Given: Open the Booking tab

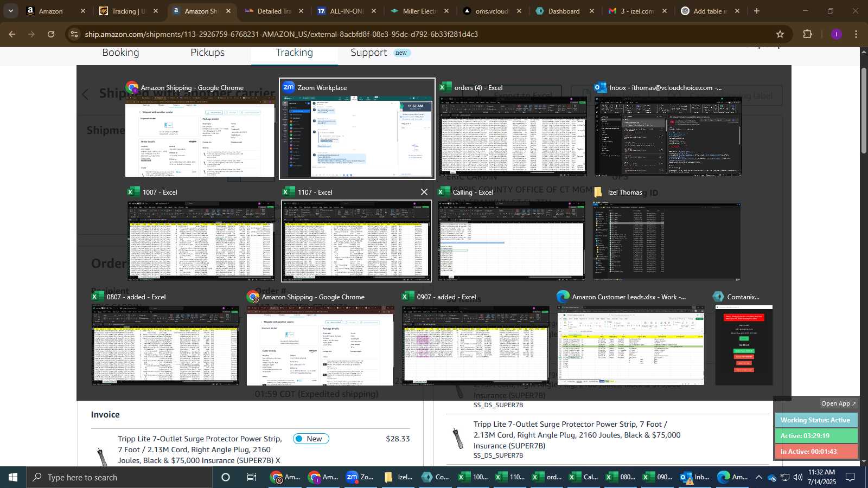Looking at the screenshot, I should coord(120,53).
